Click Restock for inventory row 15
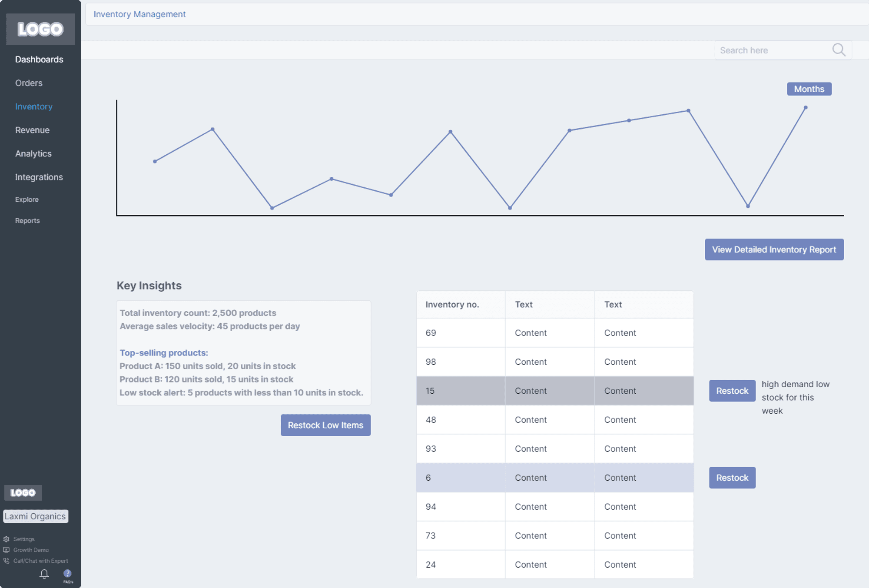This screenshot has height=588, width=869. tap(732, 391)
